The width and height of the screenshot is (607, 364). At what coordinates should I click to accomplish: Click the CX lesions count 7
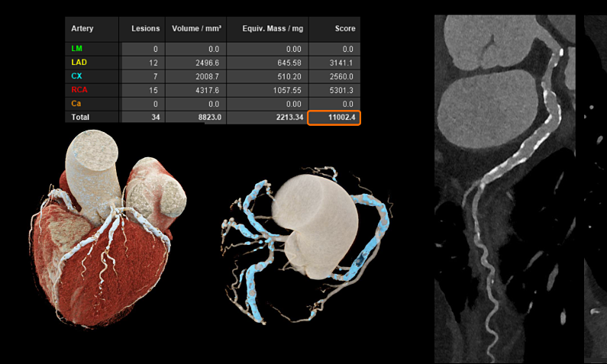click(x=155, y=76)
